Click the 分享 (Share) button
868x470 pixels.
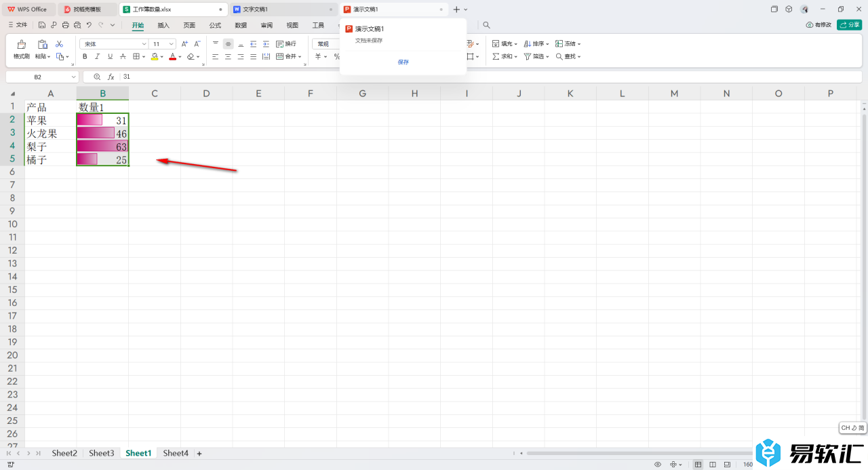pos(850,25)
